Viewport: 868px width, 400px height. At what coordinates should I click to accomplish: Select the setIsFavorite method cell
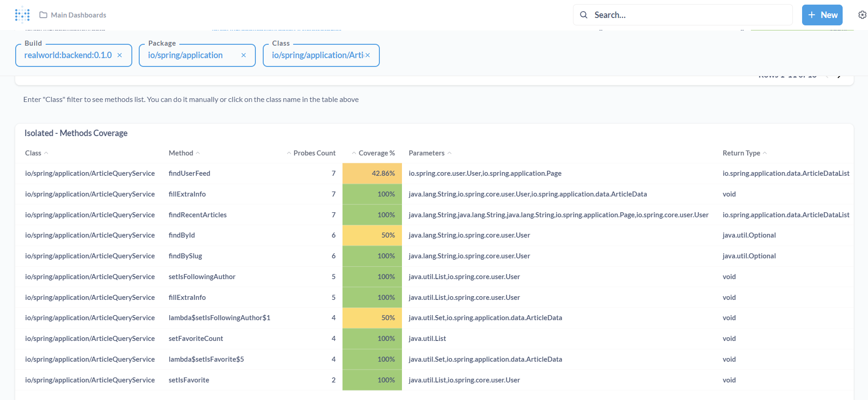coord(189,380)
